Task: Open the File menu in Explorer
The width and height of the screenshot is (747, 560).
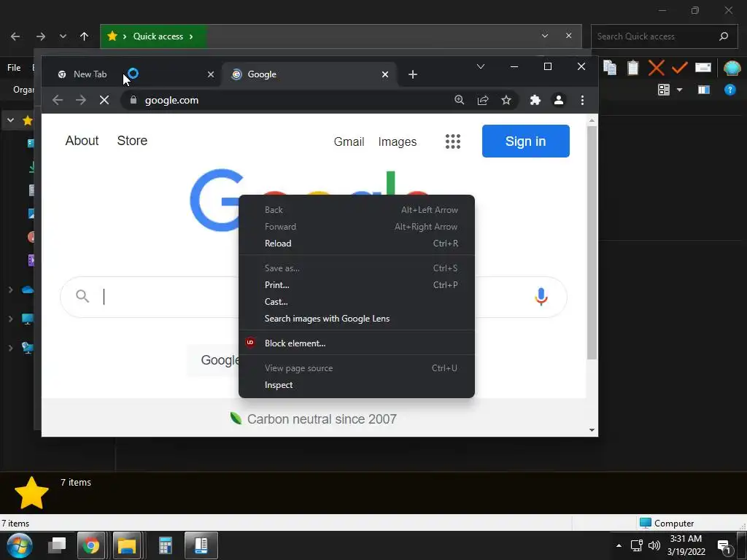Action: [x=14, y=68]
